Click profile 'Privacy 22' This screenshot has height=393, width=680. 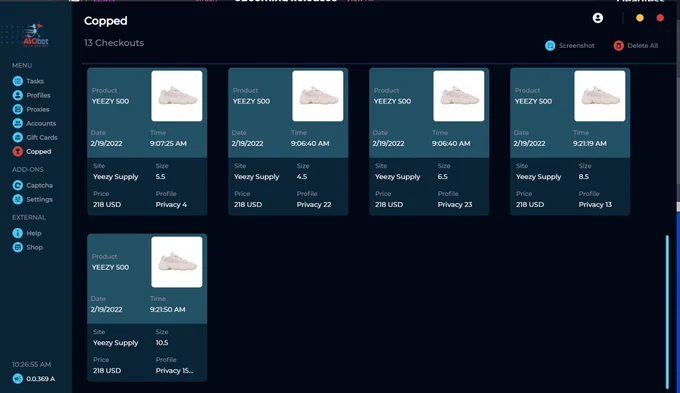click(314, 205)
